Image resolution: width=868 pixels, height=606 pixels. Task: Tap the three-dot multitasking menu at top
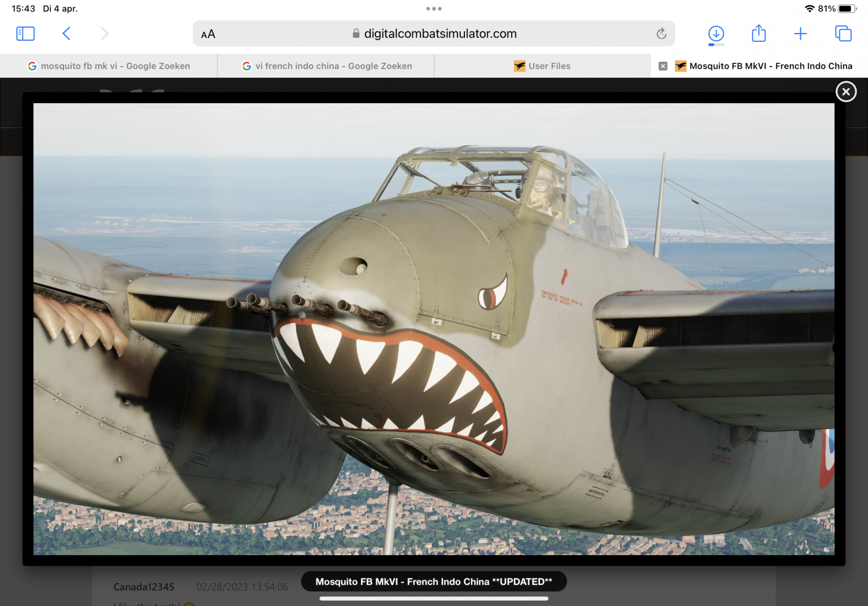pyautogui.click(x=434, y=9)
